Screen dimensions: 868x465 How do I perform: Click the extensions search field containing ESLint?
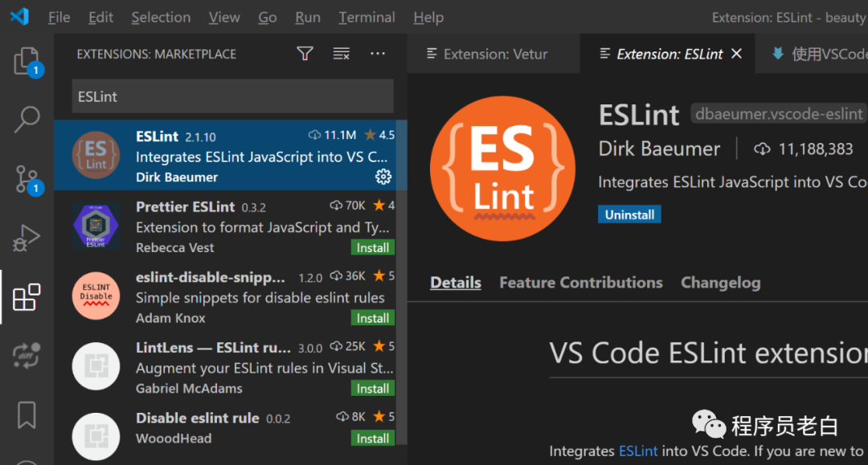[x=232, y=96]
